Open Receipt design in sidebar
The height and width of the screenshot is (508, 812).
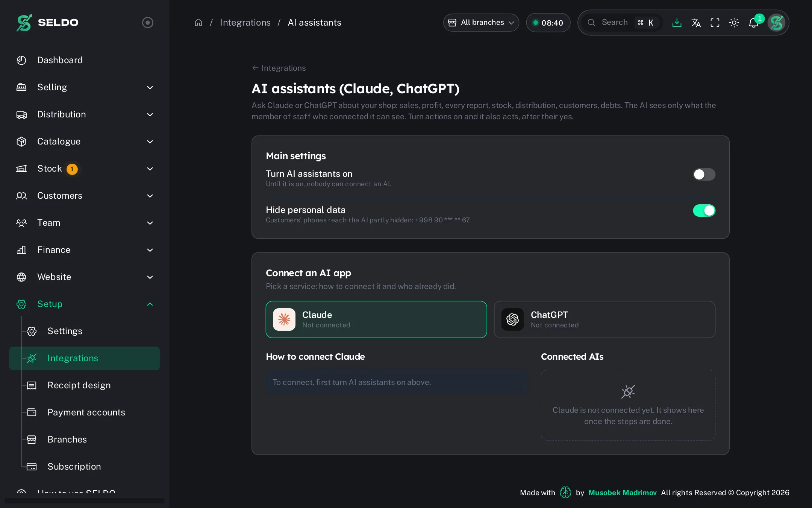tap(85, 385)
